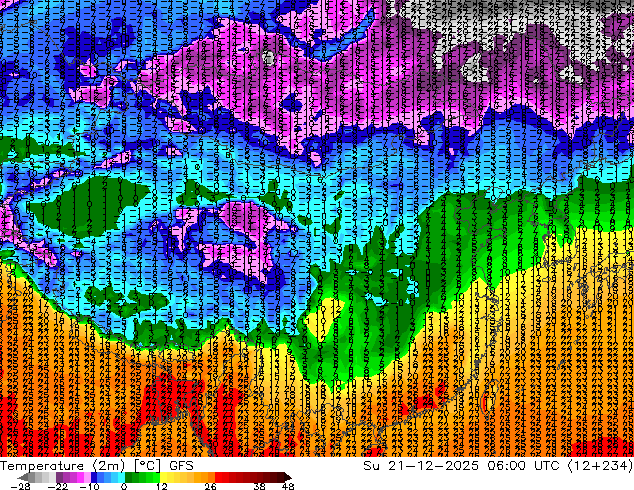This screenshot has height=490, width=634.
Task: Click the right dark arrow end of color scale
Action: [x=287, y=477]
